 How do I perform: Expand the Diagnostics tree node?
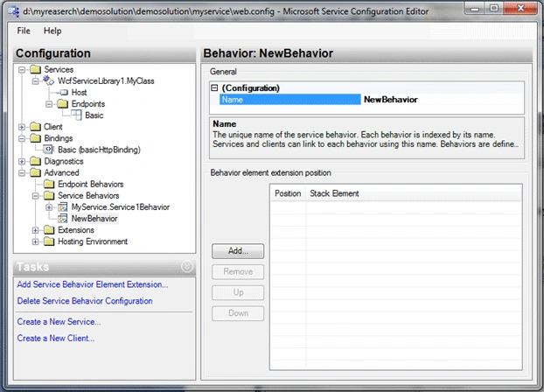point(22,162)
